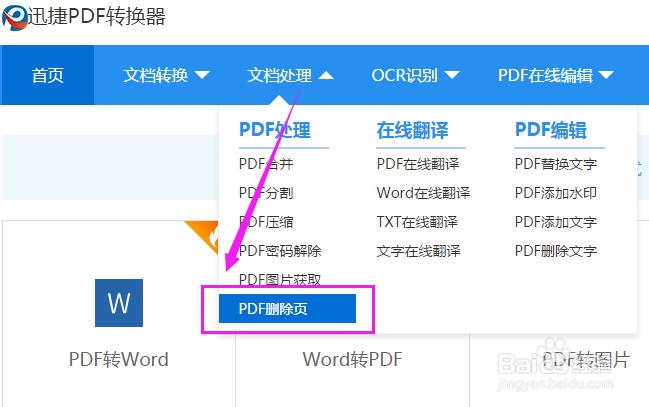This screenshot has height=407, width=649.
Task: Choose the PDF密码解除 option
Action: tap(280, 251)
